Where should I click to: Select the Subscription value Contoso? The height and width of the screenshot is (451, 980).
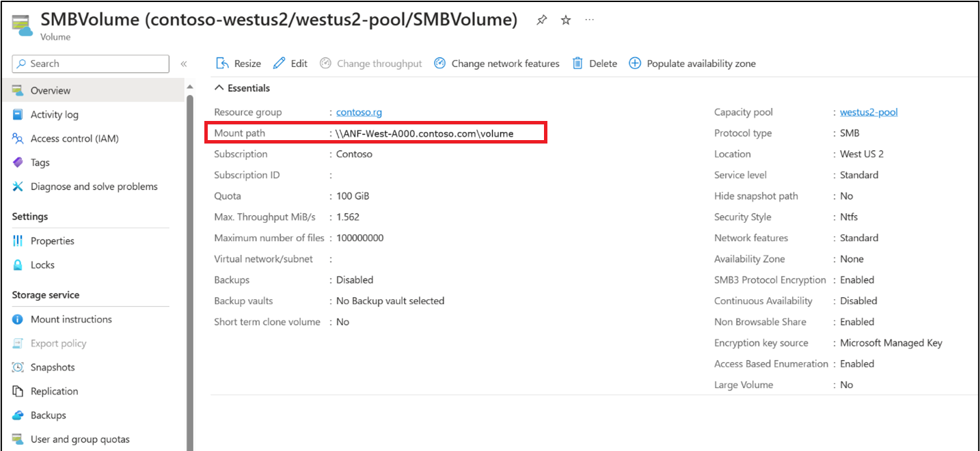(354, 154)
